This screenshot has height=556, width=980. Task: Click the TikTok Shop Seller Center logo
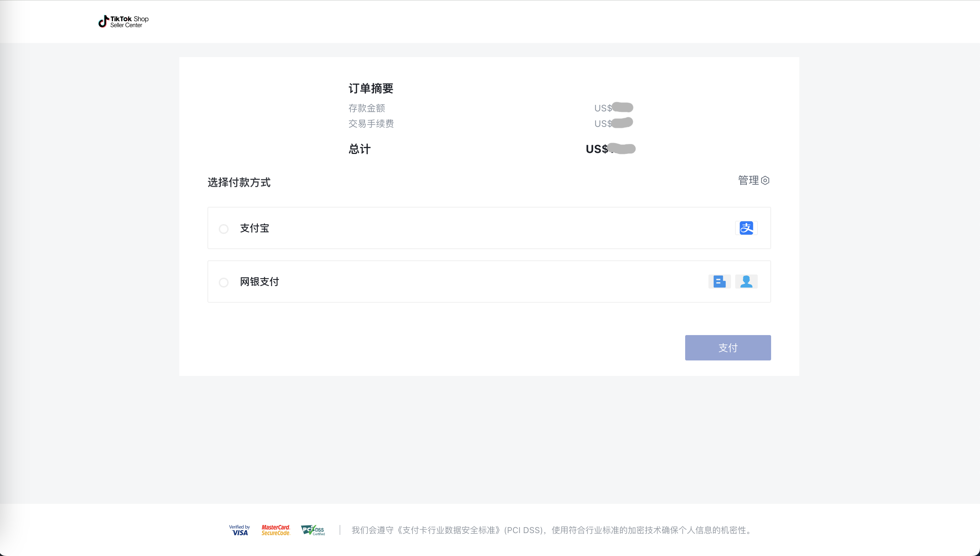click(123, 22)
